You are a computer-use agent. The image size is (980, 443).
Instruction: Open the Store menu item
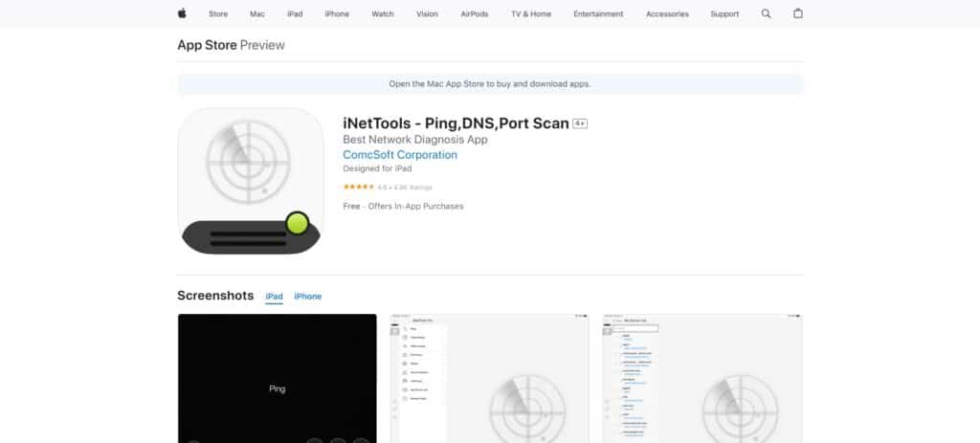[218, 13]
